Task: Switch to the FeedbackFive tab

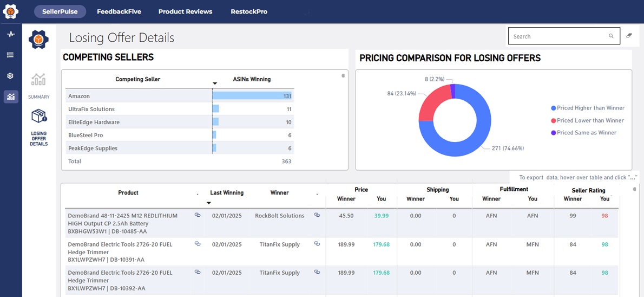Action: pyautogui.click(x=119, y=11)
